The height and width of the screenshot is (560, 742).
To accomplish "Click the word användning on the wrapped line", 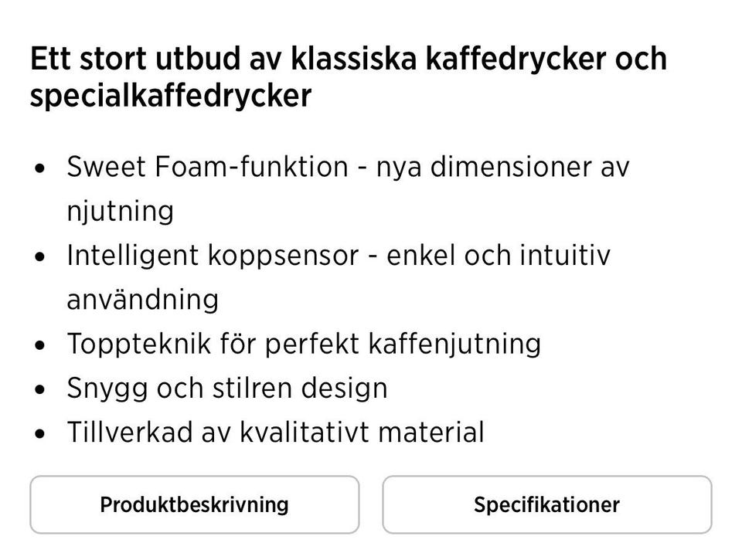I will pyautogui.click(x=142, y=299).
